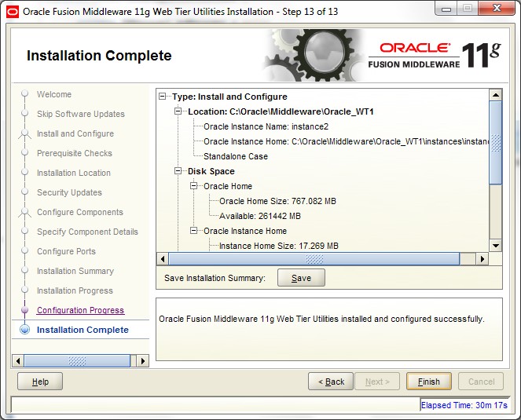Select the Installation Location step

point(74,173)
